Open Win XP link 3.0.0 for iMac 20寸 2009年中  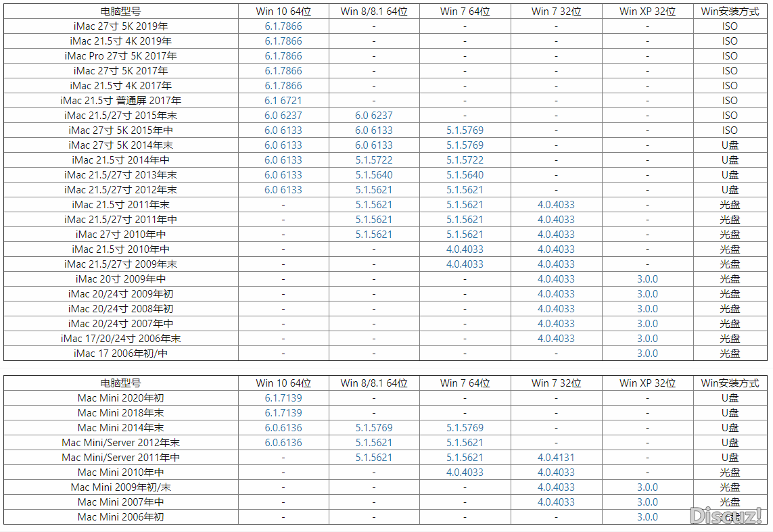point(647,279)
